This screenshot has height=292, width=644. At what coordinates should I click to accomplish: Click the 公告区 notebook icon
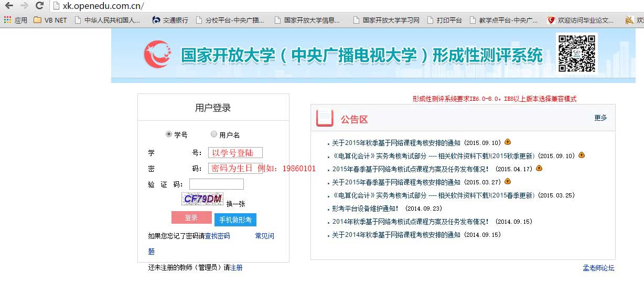(x=325, y=119)
